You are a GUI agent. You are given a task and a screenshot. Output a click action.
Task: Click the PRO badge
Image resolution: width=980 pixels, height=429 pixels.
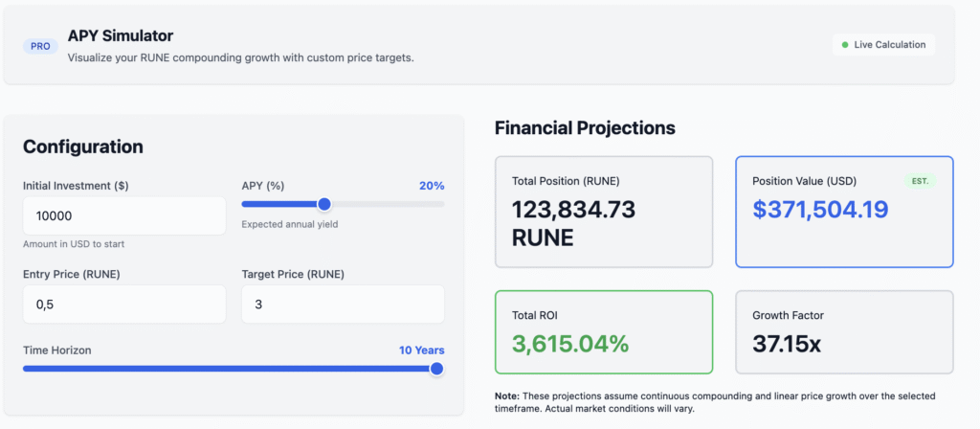click(x=40, y=45)
